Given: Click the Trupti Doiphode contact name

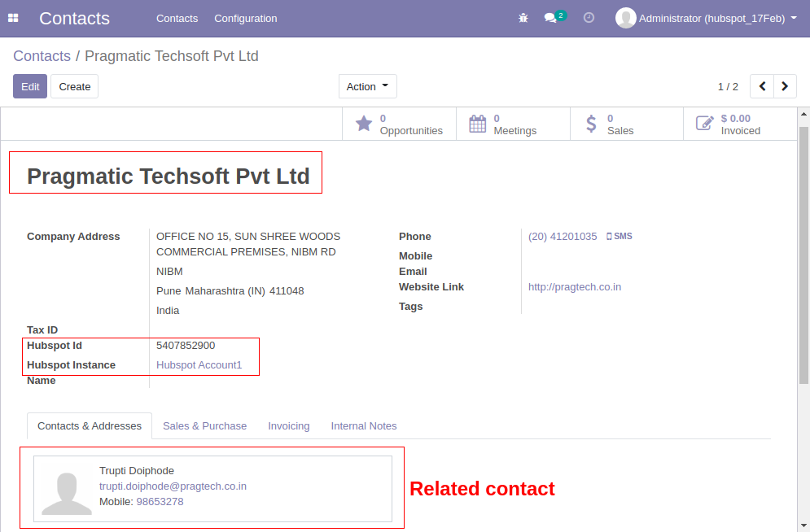Looking at the screenshot, I should coord(137,471).
